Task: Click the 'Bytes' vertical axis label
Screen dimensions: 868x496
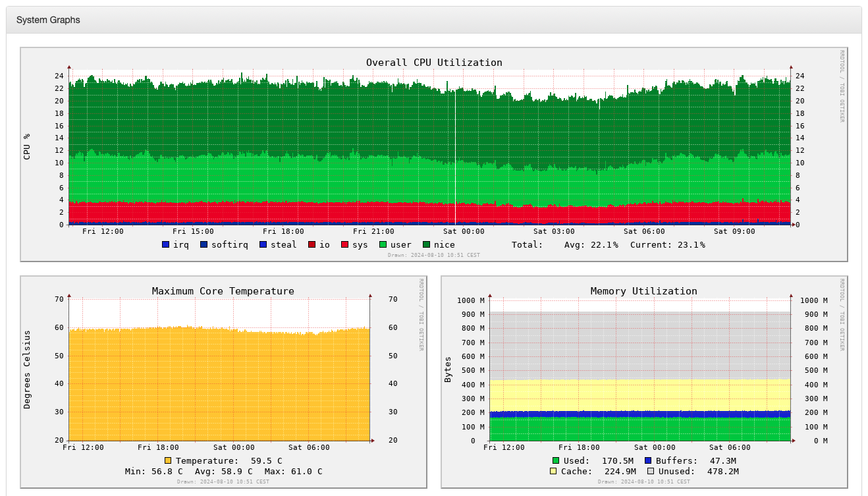Action: [x=448, y=370]
